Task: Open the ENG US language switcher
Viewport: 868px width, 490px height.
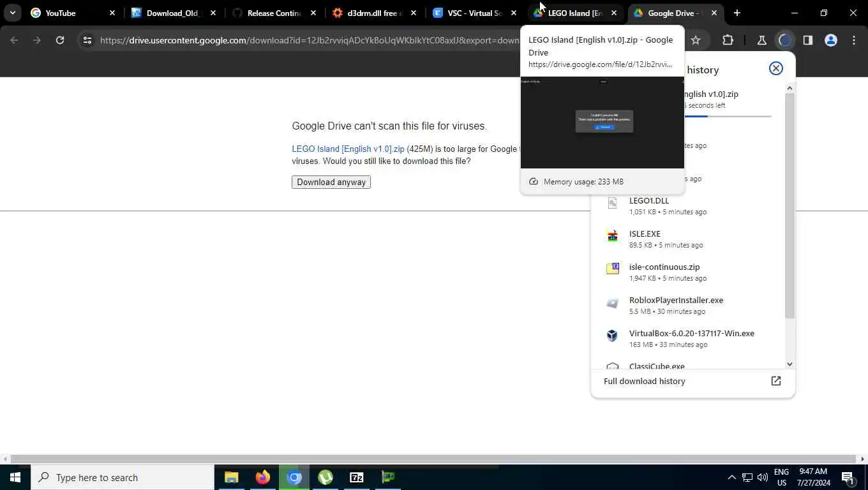Action: point(782,477)
